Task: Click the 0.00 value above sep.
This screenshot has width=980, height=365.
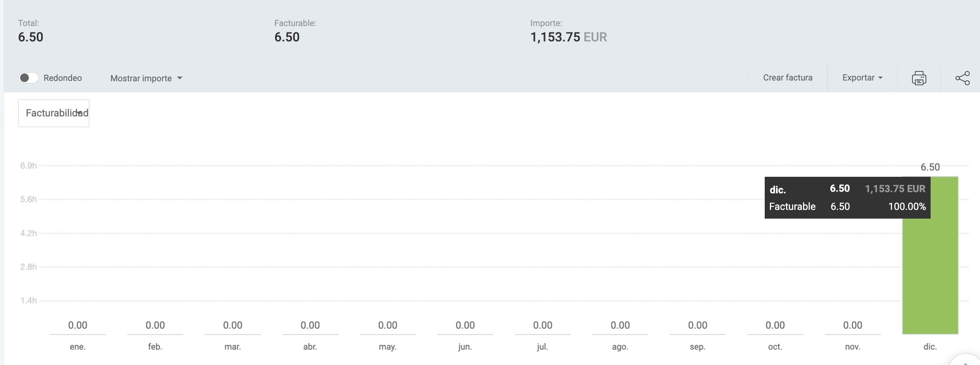Action: [698, 325]
